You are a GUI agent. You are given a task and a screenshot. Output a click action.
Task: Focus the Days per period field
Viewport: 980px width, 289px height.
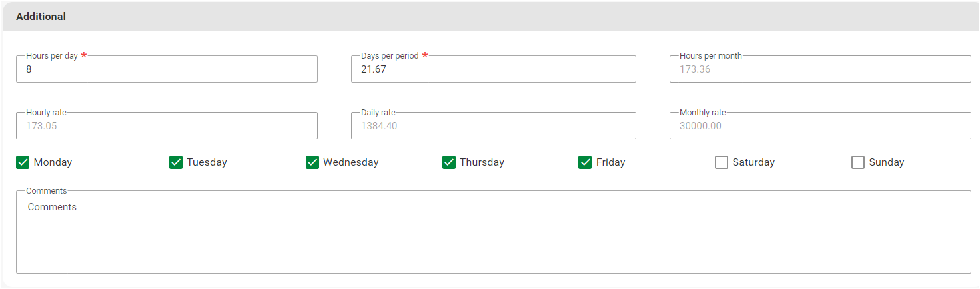click(493, 69)
